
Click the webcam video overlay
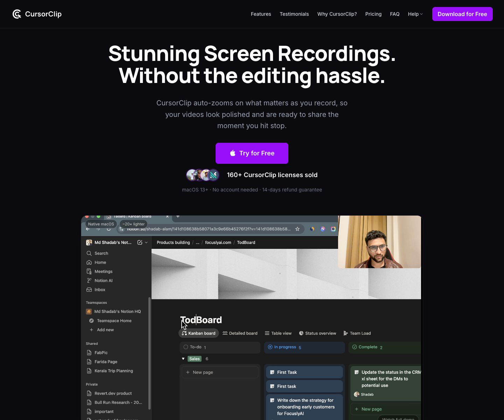pyautogui.click(x=379, y=242)
